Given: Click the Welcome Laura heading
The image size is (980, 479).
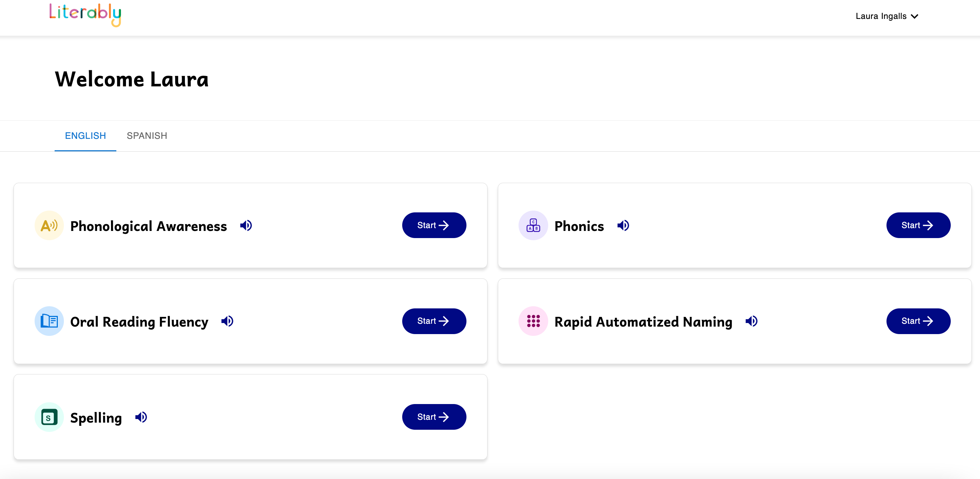Looking at the screenshot, I should pyautogui.click(x=132, y=80).
